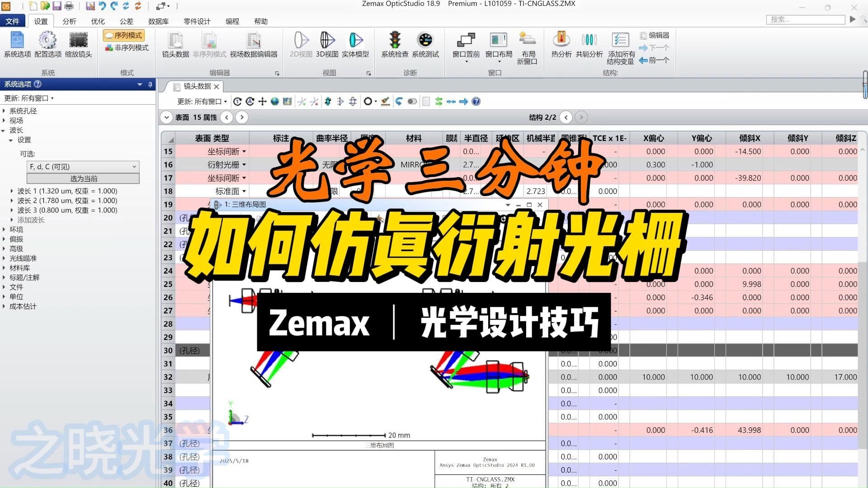Viewport: 868px width, 488px height.
Task: Run 系统检查 diagnostic
Action: (x=394, y=44)
